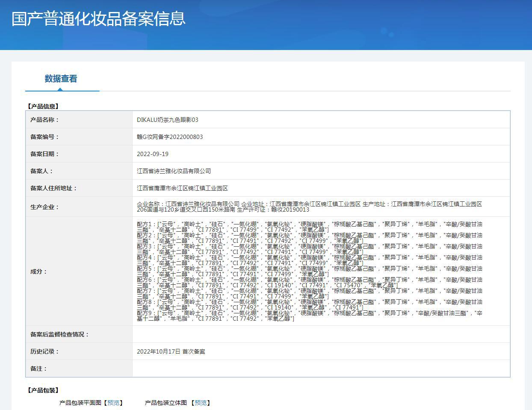Click history entry 2022年10月17日 首次备案
Viewport: 532px width, 410px height.
pyautogui.click(x=171, y=351)
